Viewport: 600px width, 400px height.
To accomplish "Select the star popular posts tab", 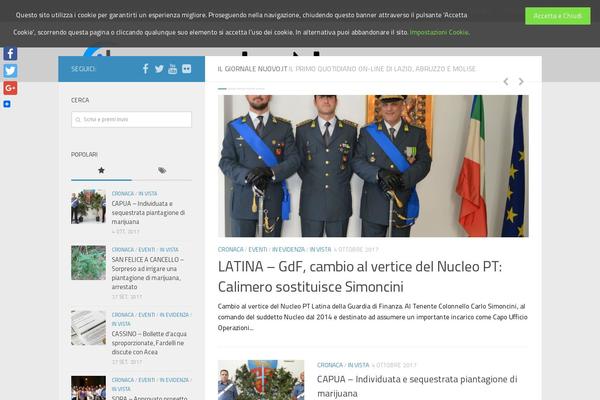I will pos(101,170).
